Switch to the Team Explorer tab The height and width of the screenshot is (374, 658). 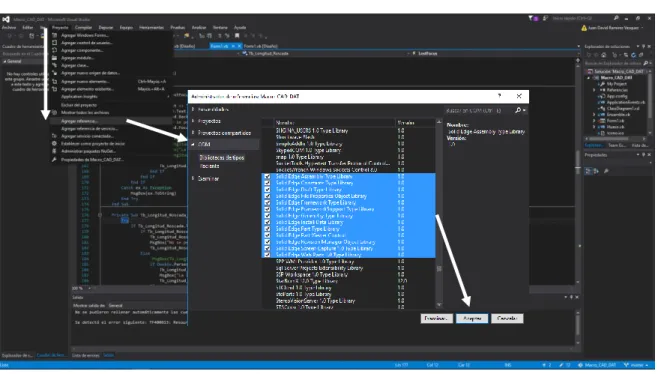click(616, 145)
